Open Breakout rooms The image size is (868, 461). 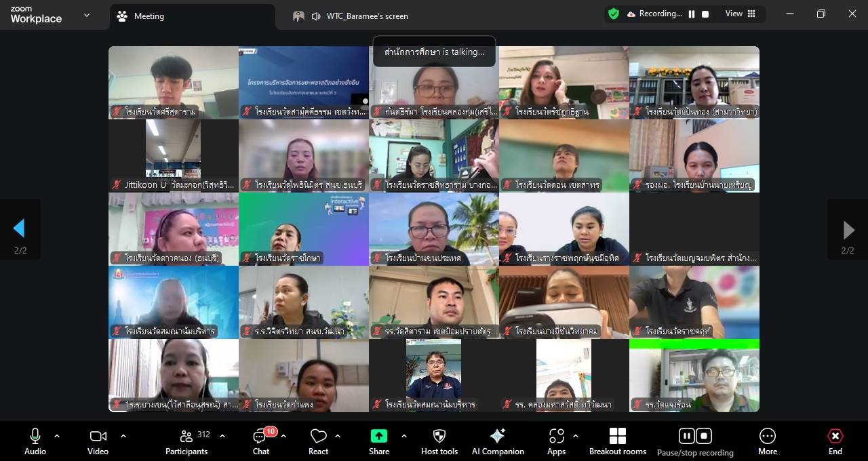pos(617,441)
